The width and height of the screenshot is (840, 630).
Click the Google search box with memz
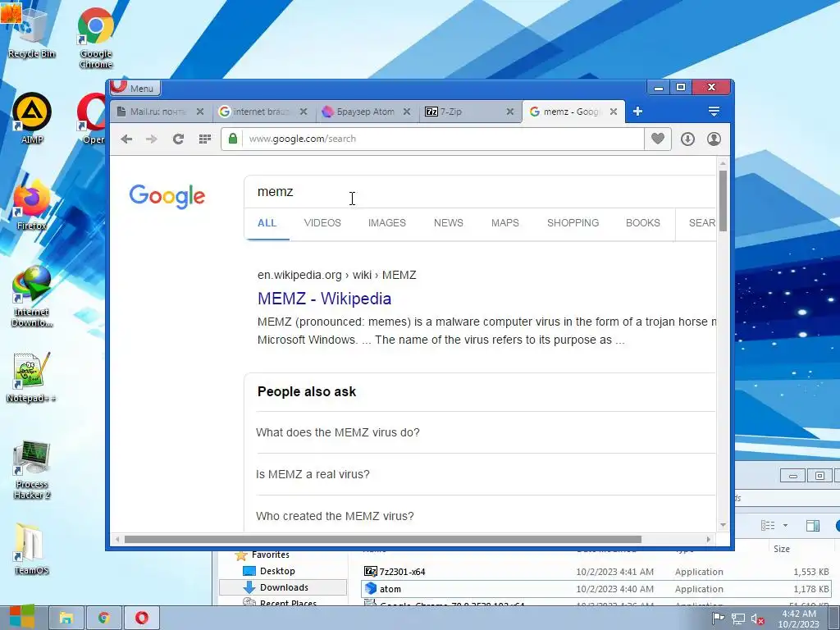click(x=481, y=192)
